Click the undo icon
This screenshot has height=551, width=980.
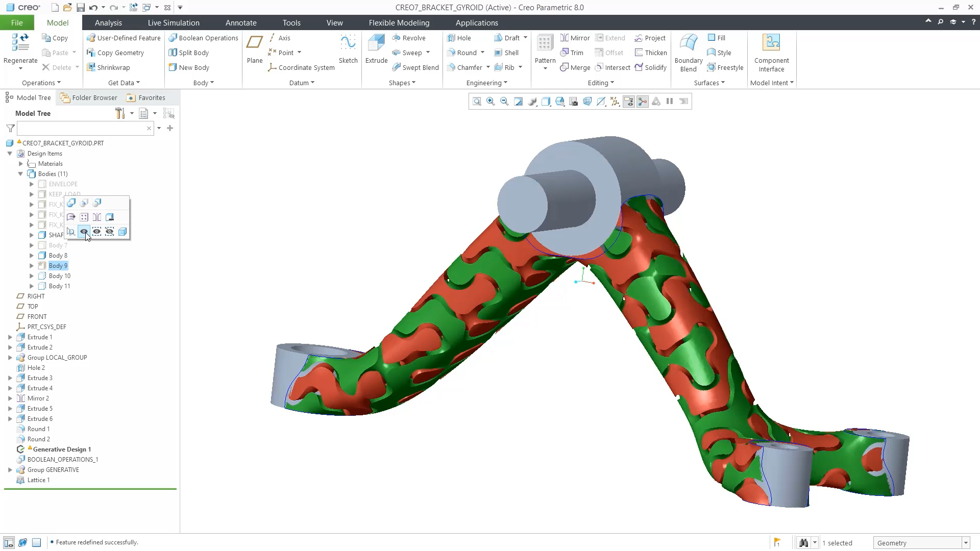[93, 8]
